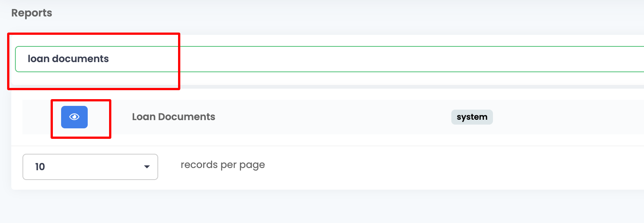644x223 pixels.
Task: Open the records per page dropdown
Action: coord(90,167)
